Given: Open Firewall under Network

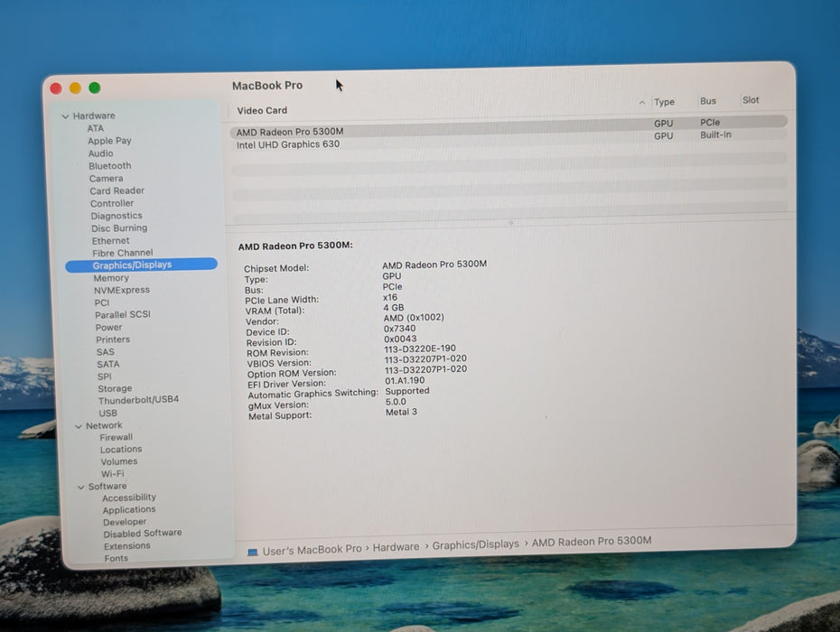Looking at the screenshot, I should (116, 438).
